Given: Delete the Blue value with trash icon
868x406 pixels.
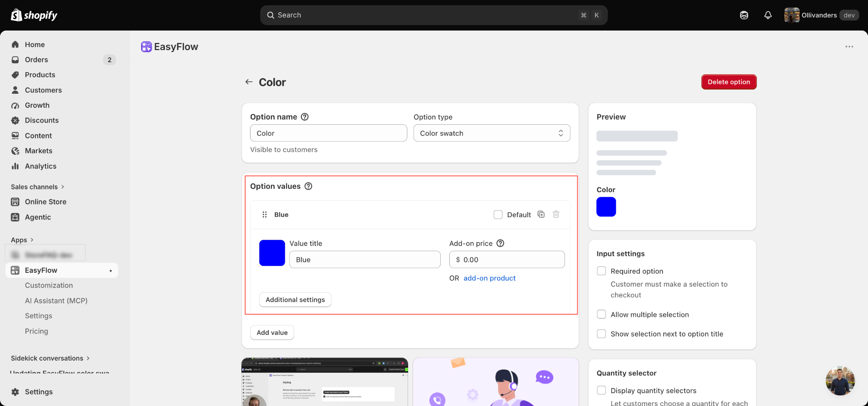Looking at the screenshot, I should point(556,214).
